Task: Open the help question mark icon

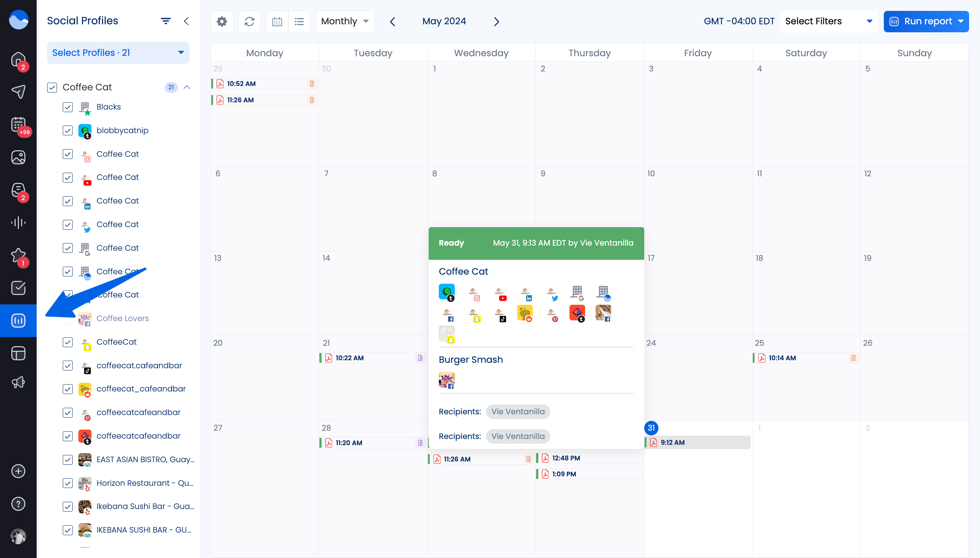Action: pyautogui.click(x=18, y=504)
